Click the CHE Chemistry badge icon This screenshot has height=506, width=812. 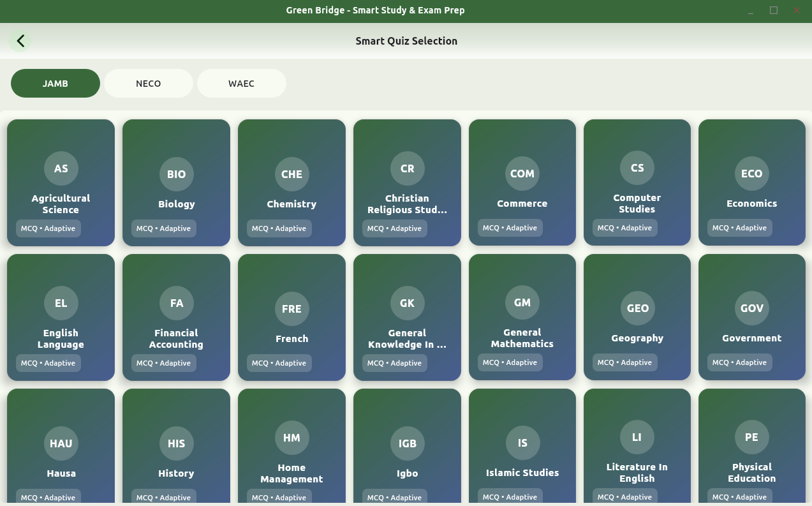(x=292, y=174)
